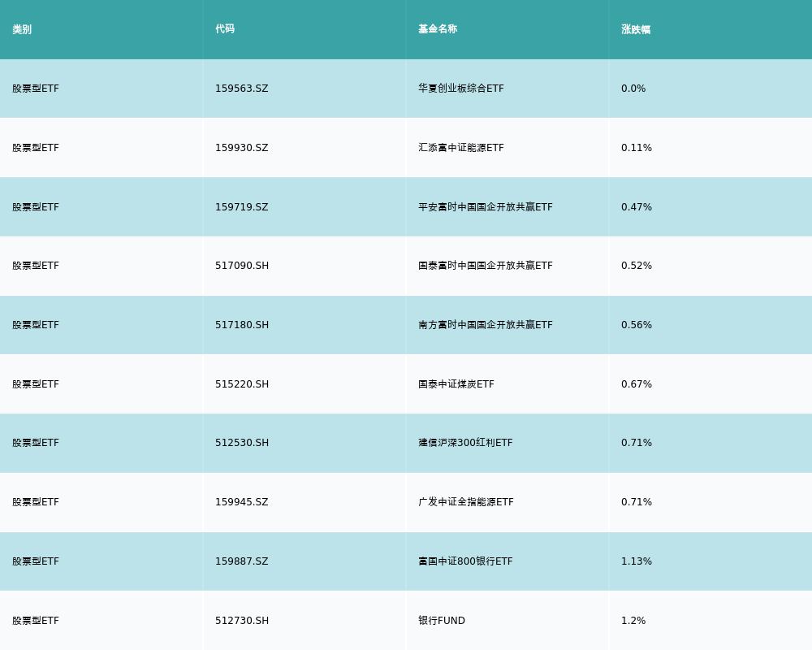
Task: Select code 159719.SZ
Action: click(x=242, y=207)
